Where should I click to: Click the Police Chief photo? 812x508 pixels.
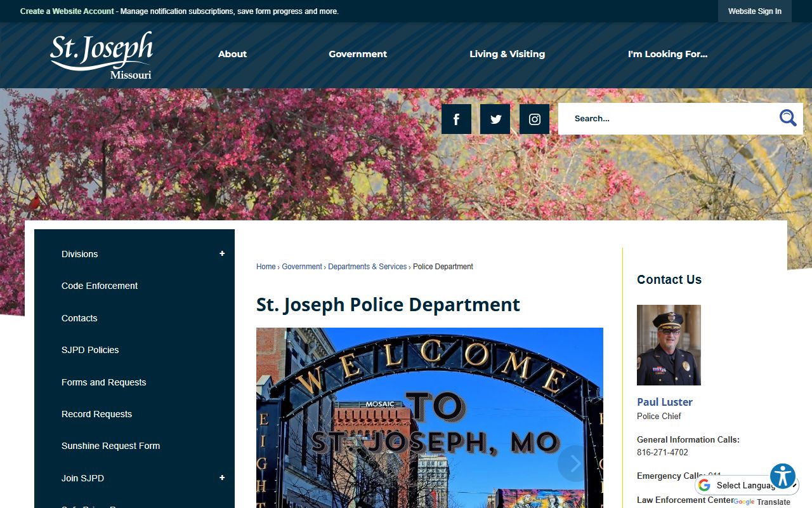(x=669, y=345)
